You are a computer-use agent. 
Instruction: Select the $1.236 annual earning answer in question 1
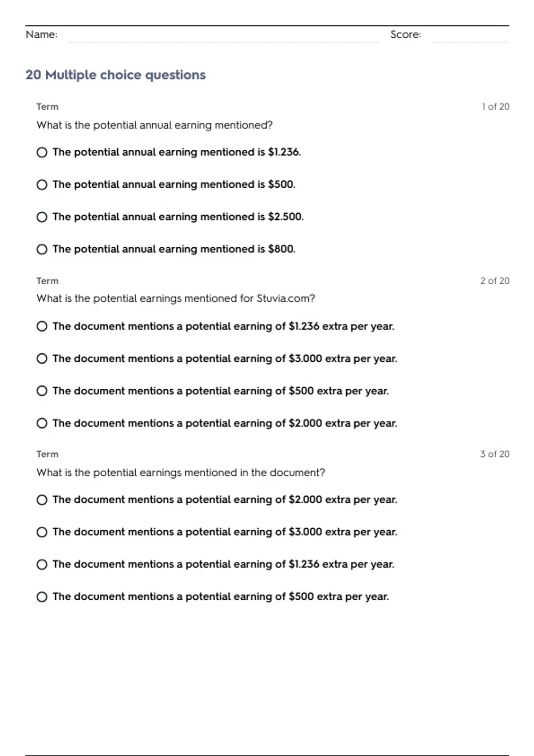pos(42,153)
